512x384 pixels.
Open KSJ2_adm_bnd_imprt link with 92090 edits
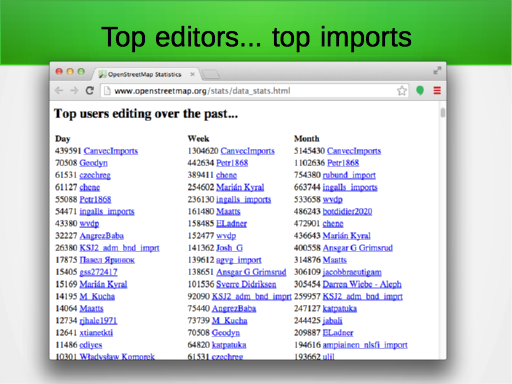click(x=252, y=296)
